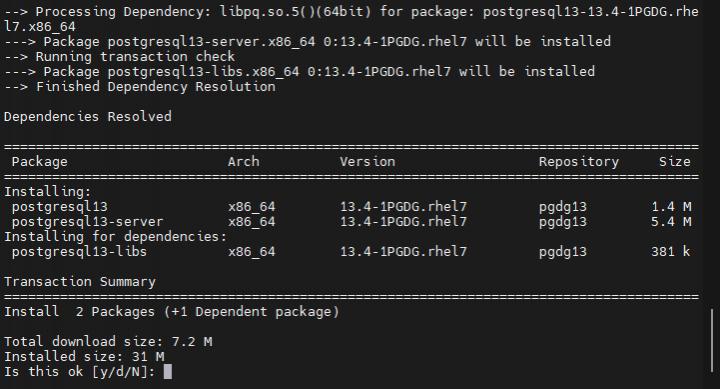Image resolution: width=720 pixels, height=389 pixels.
Task: Click the Install 2 Packages summary line
Action: [x=171, y=311]
